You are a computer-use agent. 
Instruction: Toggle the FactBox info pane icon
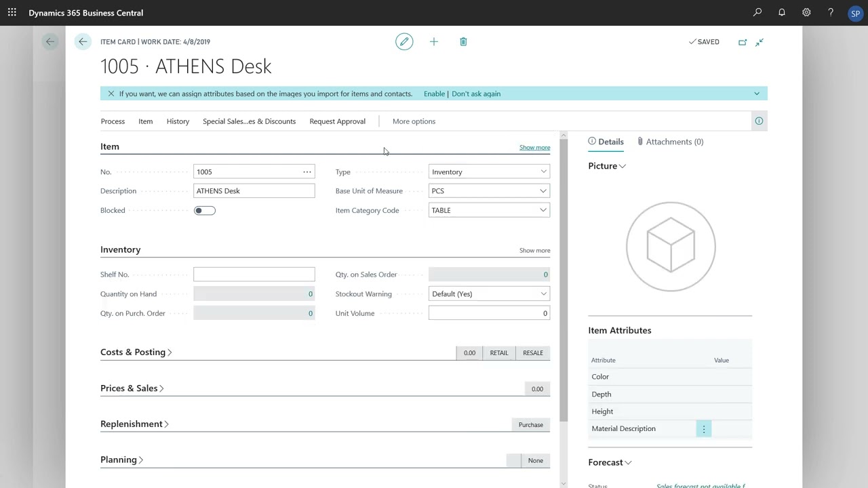pos(759,121)
